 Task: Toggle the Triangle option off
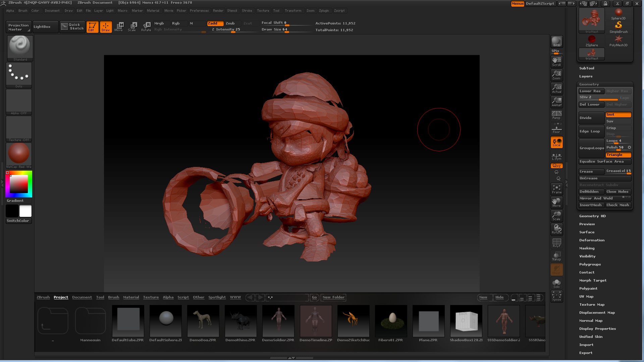(618, 155)
